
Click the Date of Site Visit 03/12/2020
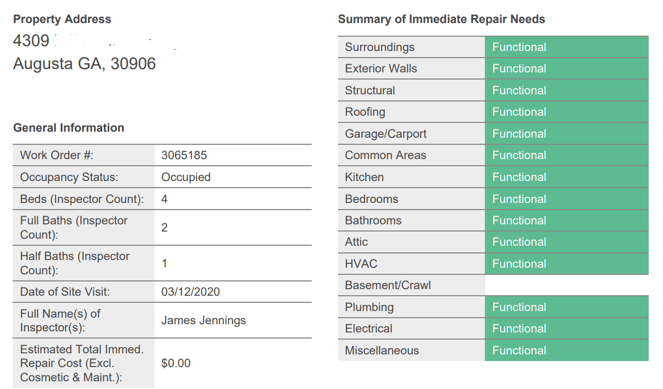coord(190,292)
